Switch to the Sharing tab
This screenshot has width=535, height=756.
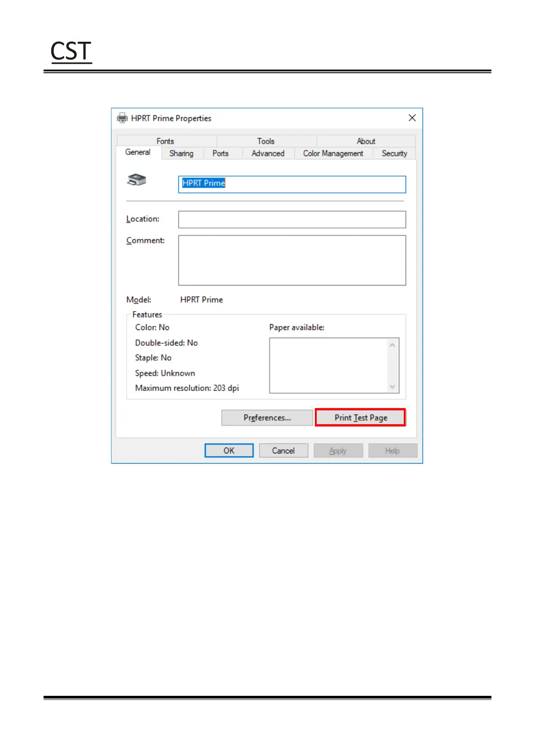pos(181,153)
